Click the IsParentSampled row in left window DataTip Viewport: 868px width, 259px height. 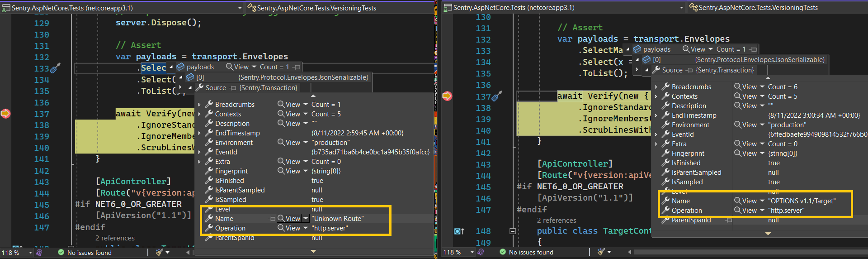click(x=315, y=190)
